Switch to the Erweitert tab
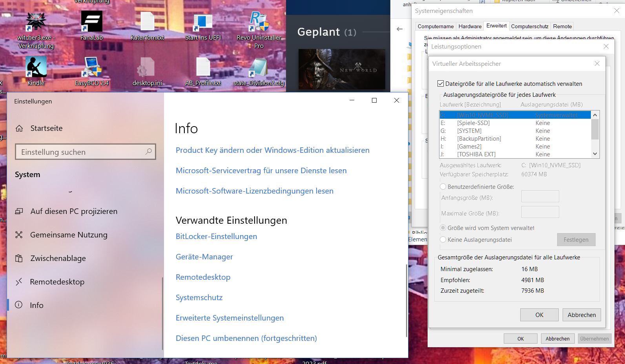The width and height of the screenshot is (625, 364). click(496, 25)
